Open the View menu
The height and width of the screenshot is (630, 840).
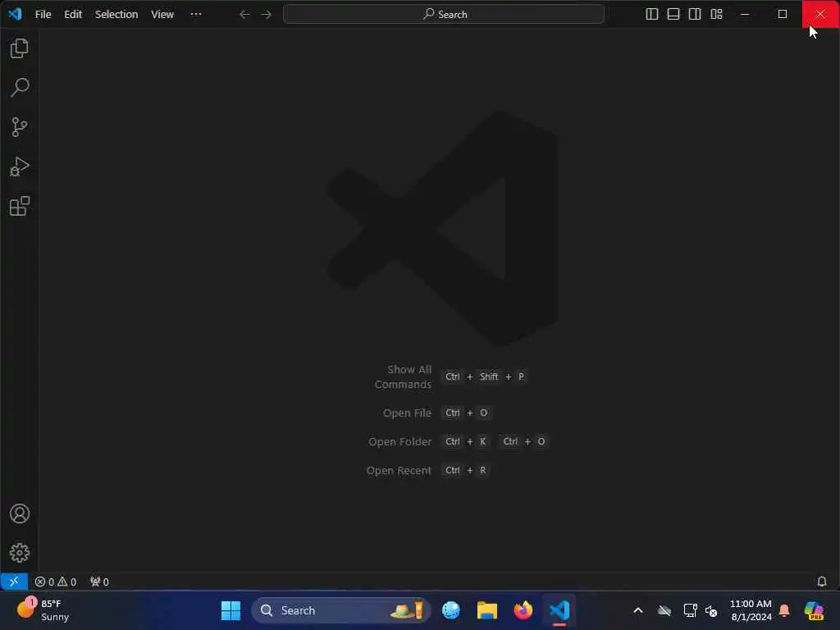click(x=162, y=15)
